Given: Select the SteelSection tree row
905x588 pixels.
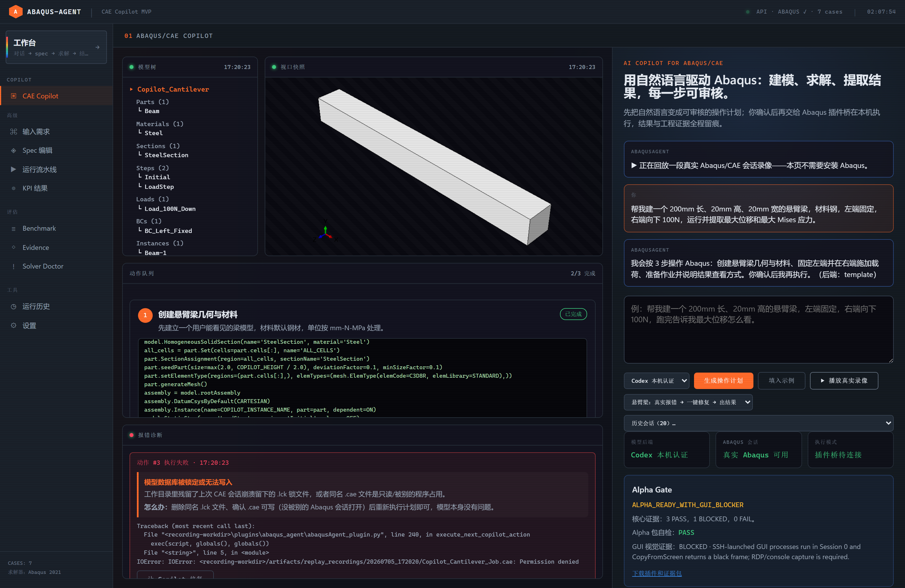Looking at the screenshot, I should [166, 155].
